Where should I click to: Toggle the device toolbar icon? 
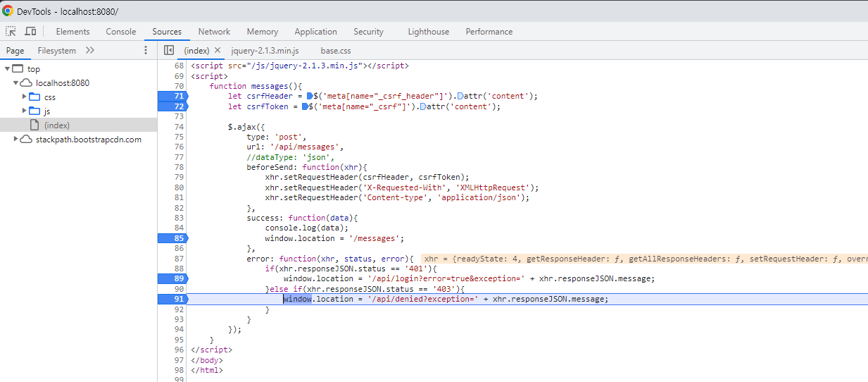[x=30, y=32]
